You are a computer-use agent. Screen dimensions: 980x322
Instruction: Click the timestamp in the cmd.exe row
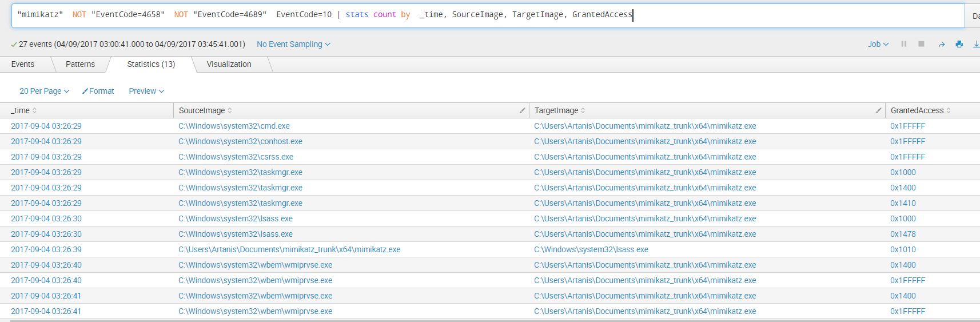(46, 126)
